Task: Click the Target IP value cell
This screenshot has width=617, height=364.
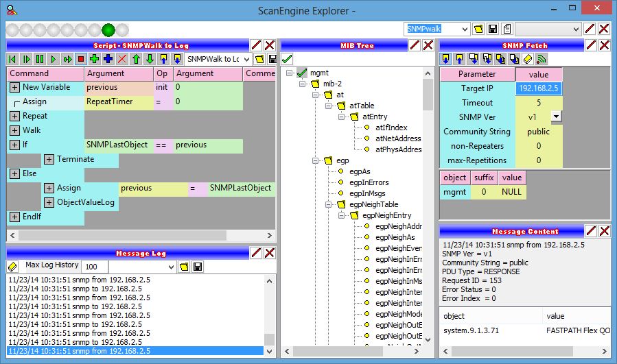Action: click(539, 88)
